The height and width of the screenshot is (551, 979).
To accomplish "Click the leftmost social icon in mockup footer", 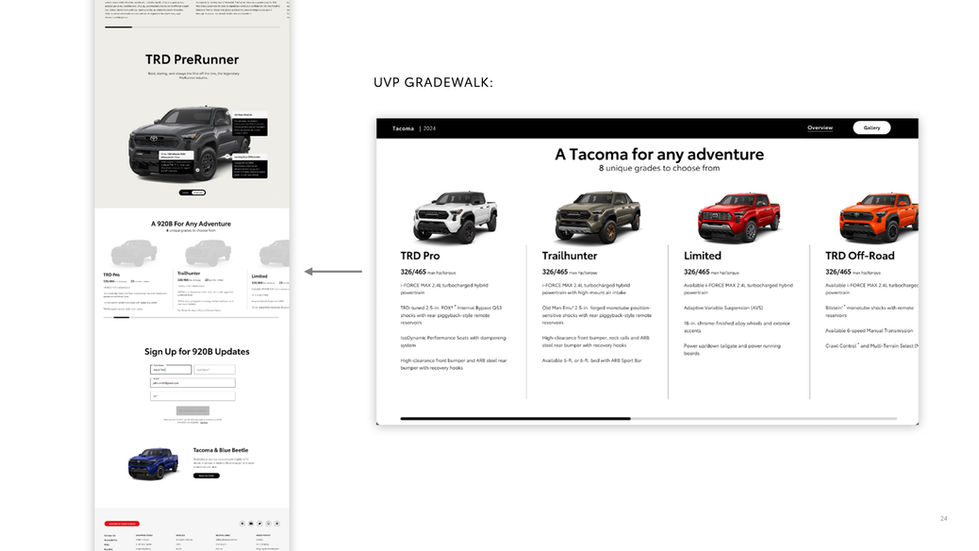I will click(242, 524).
